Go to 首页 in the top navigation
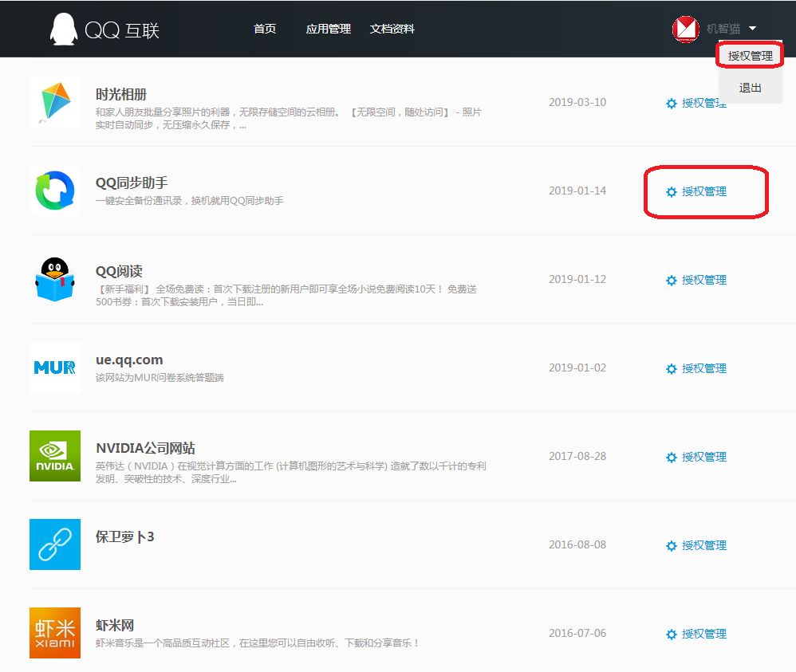Image resolution: width=796 pixels, height=672 pixels. pos(264,28)
